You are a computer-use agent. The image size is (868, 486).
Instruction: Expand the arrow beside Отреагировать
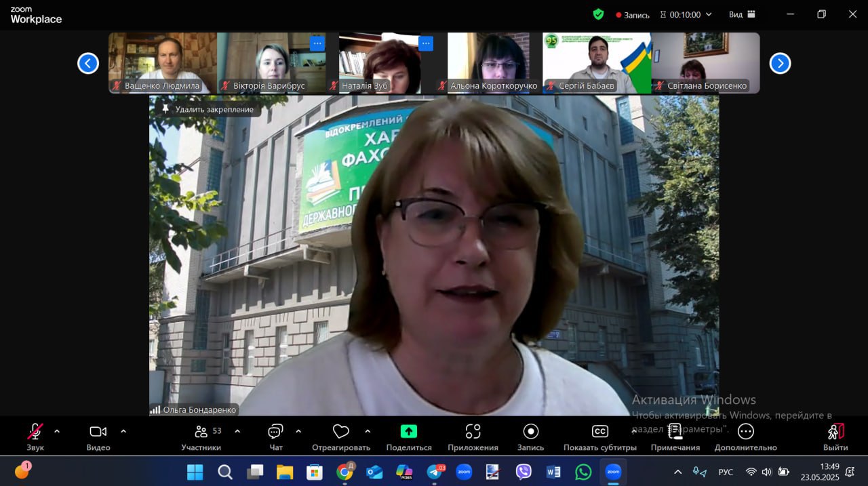(x=368, y=431)
